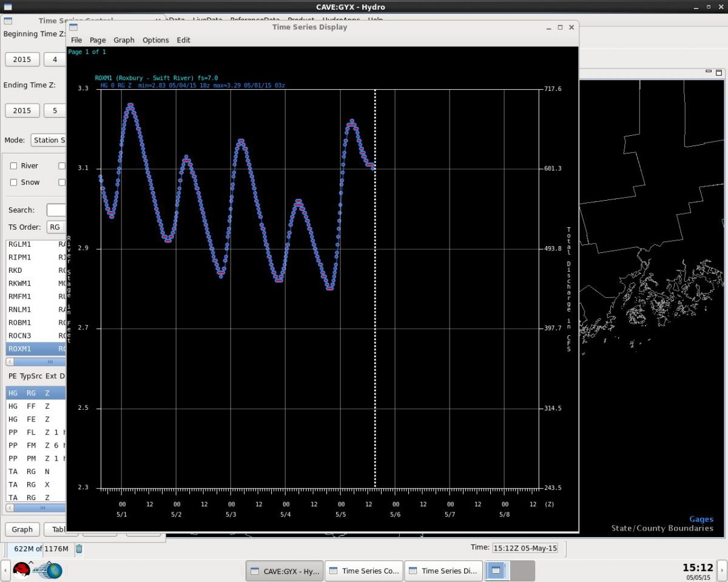728x582 pixels.
Task: Select the PP FL Z parameter row
Action: [x=36, y=432]
